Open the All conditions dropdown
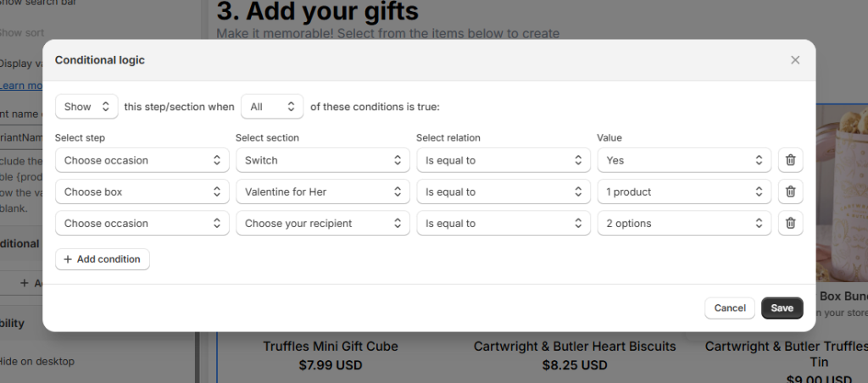Image resolution: width=868 pixels, height=383 pixels. click(272, 107)
